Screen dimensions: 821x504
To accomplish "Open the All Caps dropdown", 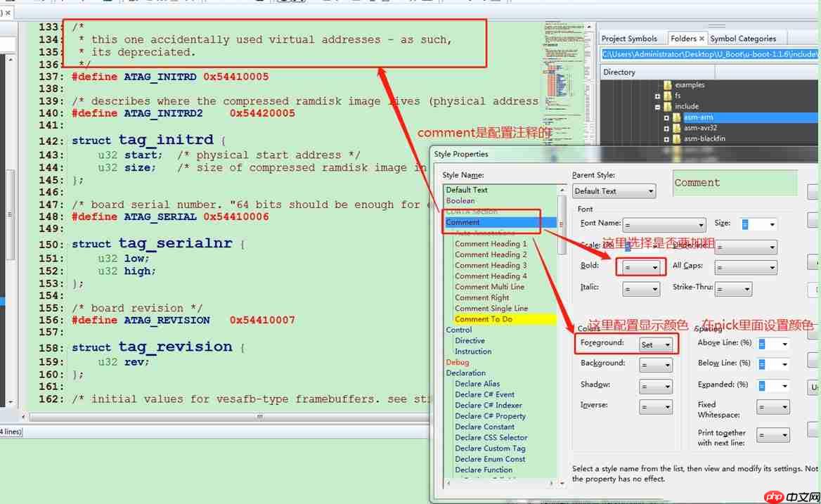I will pos(746,267).
